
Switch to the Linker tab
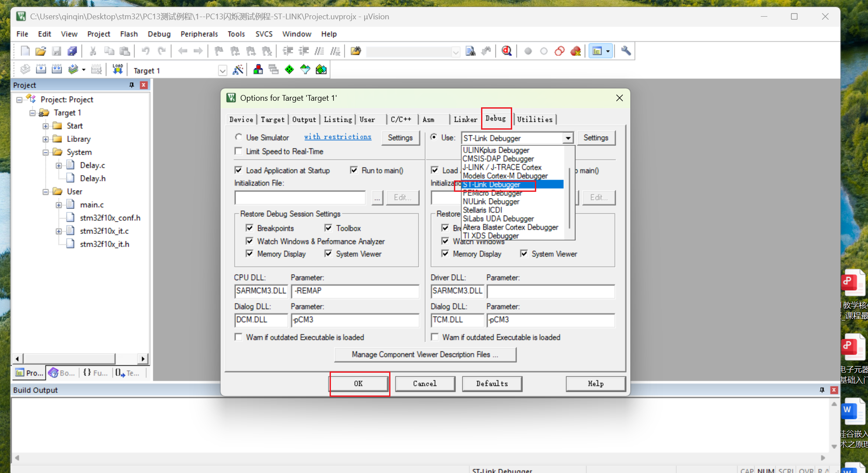coord(465,119)
